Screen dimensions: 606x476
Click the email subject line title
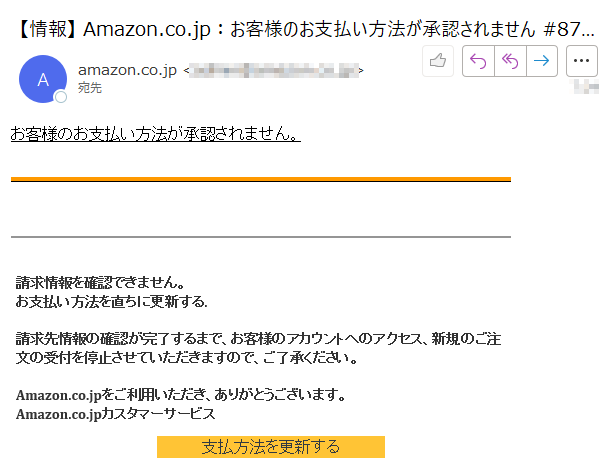tap(305, 29)
